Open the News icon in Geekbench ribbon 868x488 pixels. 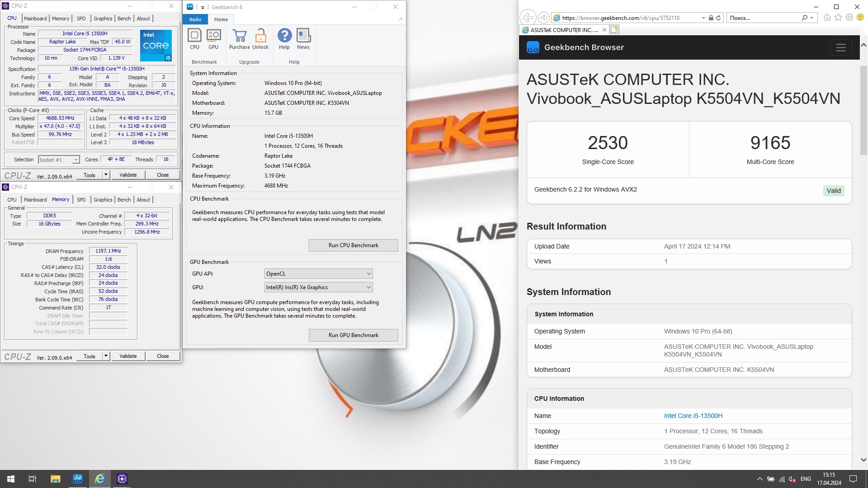pos(303,39)
